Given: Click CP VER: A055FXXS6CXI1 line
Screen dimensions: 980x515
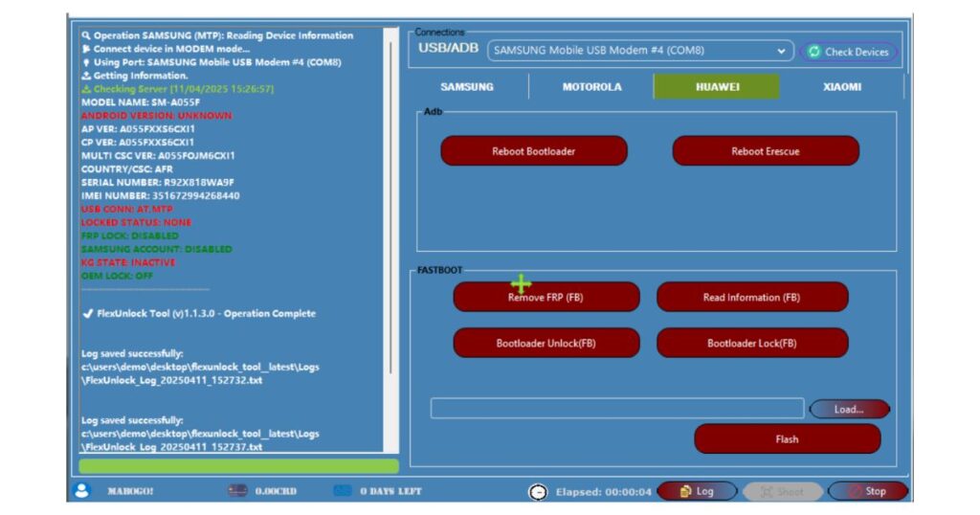Looking at the screenshot, I should pos(138,142).
